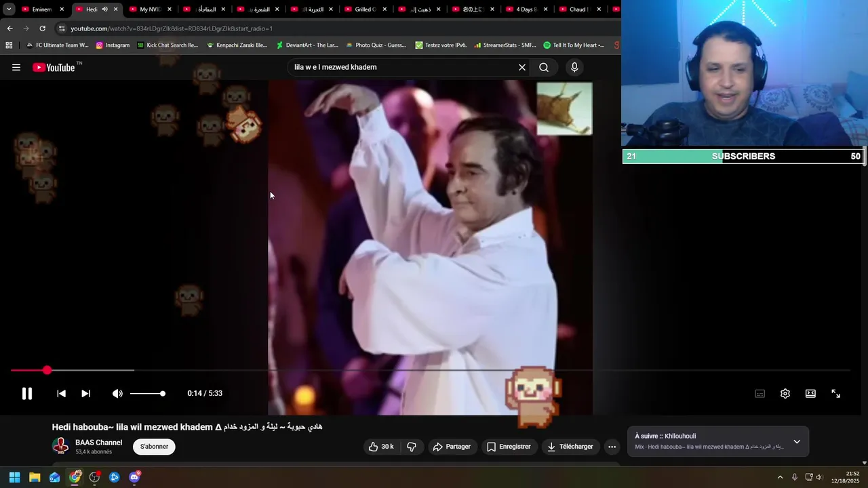Switch to the Grilled tab
Screen dimensions: 868x488
point(364,9)
